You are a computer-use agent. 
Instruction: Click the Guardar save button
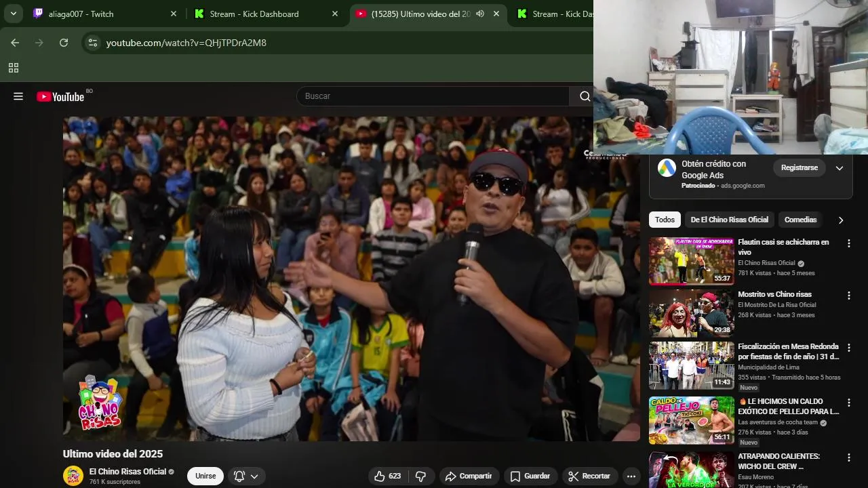click(530, 476)
